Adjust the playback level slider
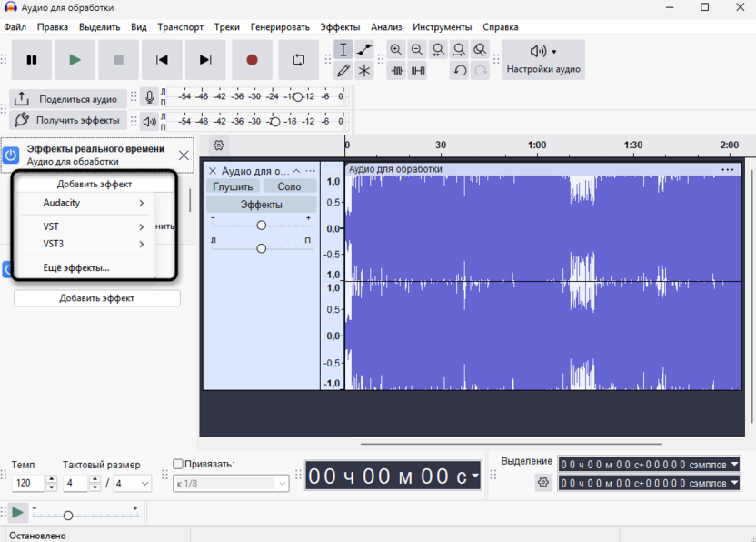Viewport: 756px width, 542px height. tap(274, 122)
